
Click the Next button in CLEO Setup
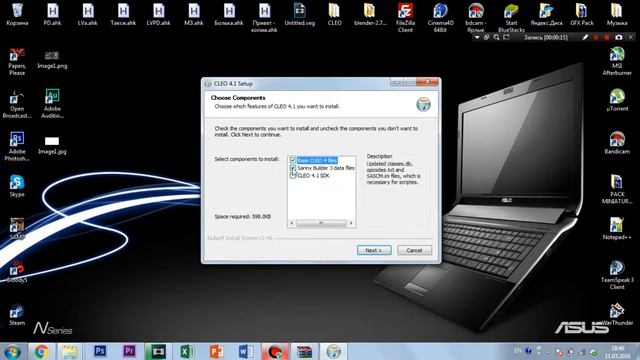pyautogui.click(x=374, y=250)
